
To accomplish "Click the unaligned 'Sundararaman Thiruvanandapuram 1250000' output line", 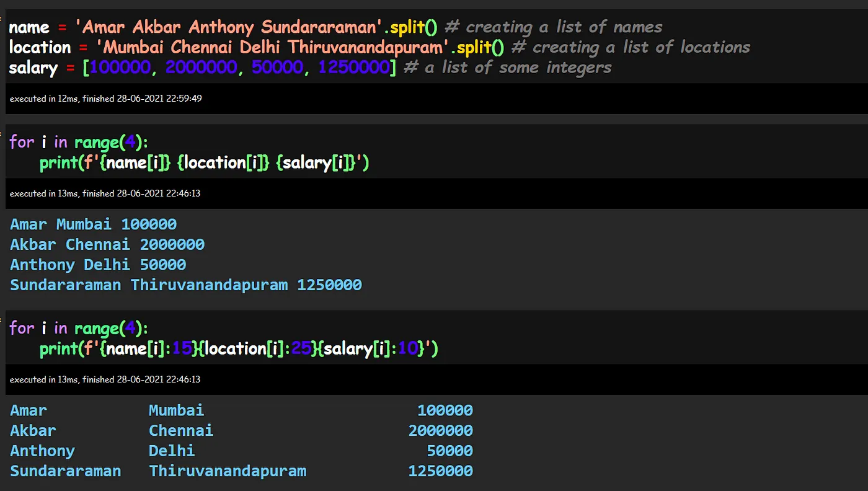I will pos(186,285).
